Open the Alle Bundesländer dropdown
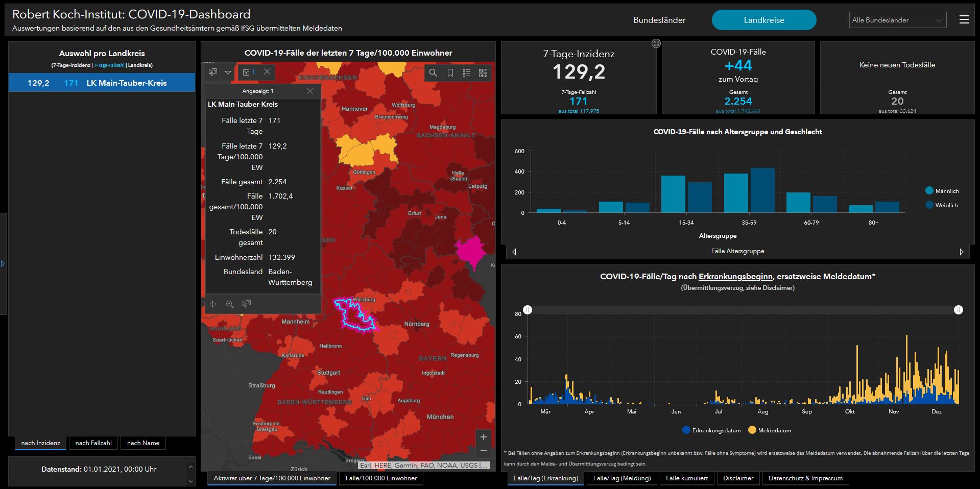980x489 pixels. coord(897,20)
